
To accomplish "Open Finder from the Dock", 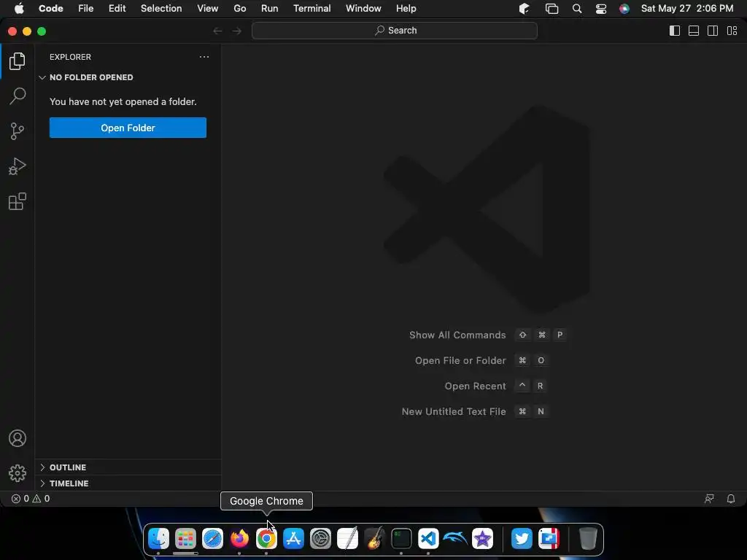I will (158, 539).
